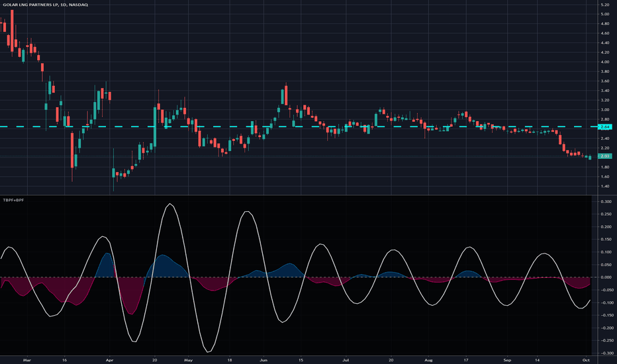Screen dimensions: 617x364
Task: Click the 0.000 indicator scale value
Action: (606, 277)
